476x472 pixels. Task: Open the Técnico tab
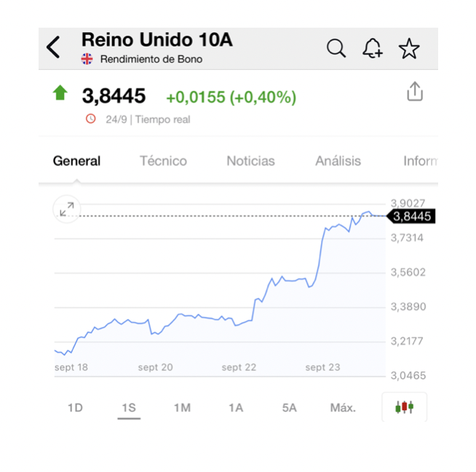(163, 161)
